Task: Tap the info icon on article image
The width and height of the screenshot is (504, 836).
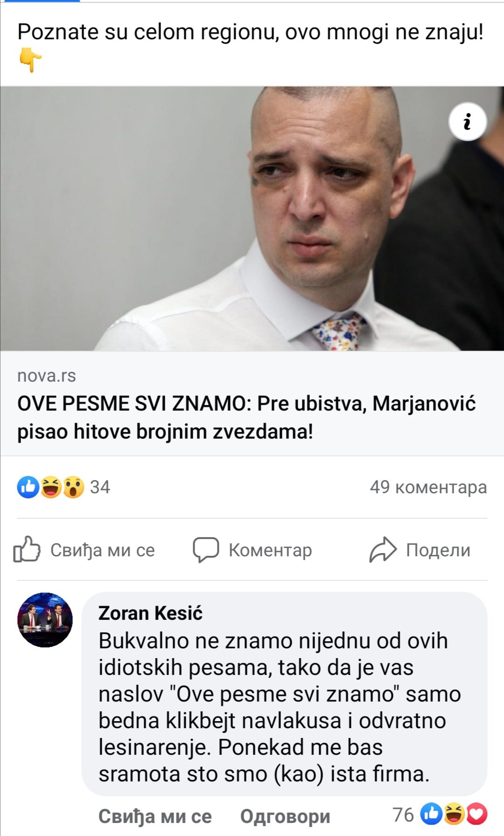Action: (468, 121)
